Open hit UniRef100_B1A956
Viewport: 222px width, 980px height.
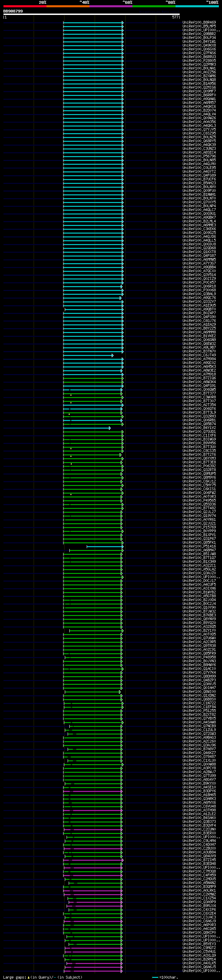click(199, 83)
